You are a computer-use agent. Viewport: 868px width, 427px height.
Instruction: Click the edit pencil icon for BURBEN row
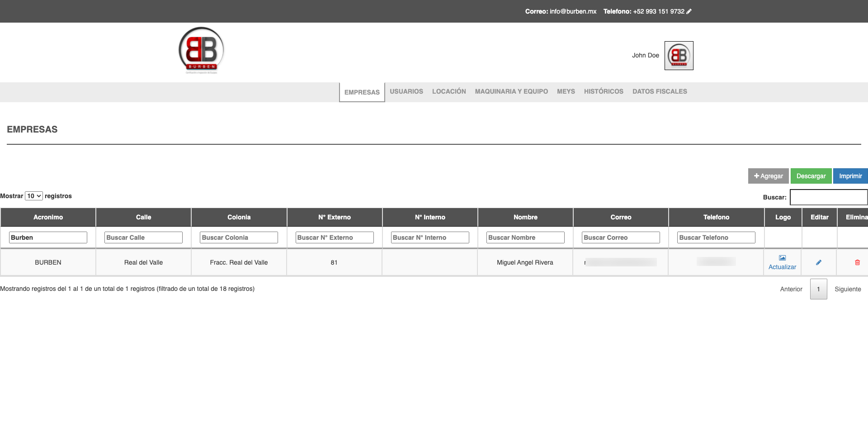tap(819, 262)
